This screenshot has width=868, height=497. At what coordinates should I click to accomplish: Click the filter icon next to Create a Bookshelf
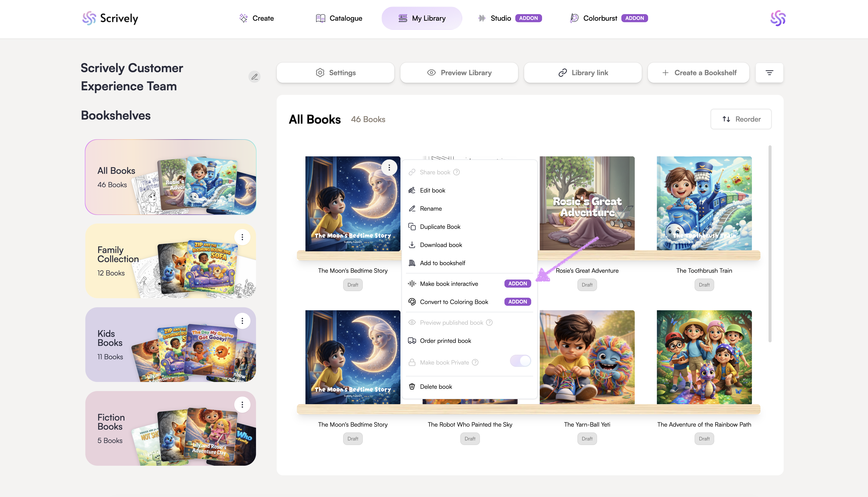click(x=769, y=73)
